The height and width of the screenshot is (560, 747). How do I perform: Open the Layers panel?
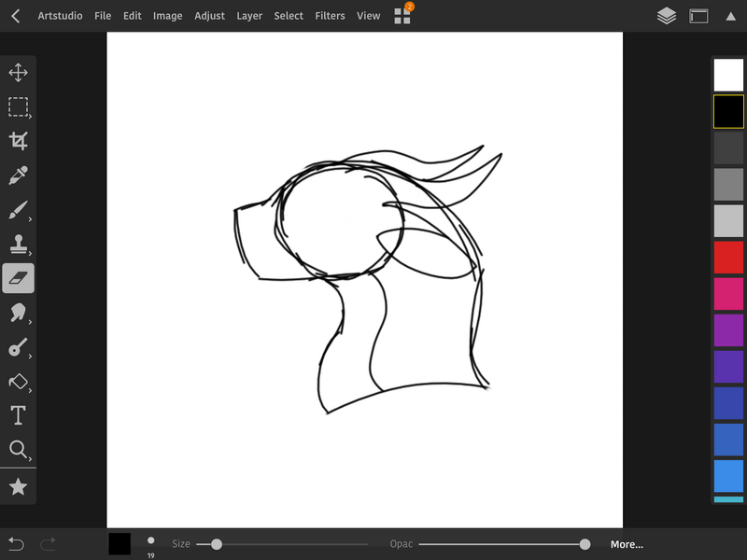pos(666,16)
